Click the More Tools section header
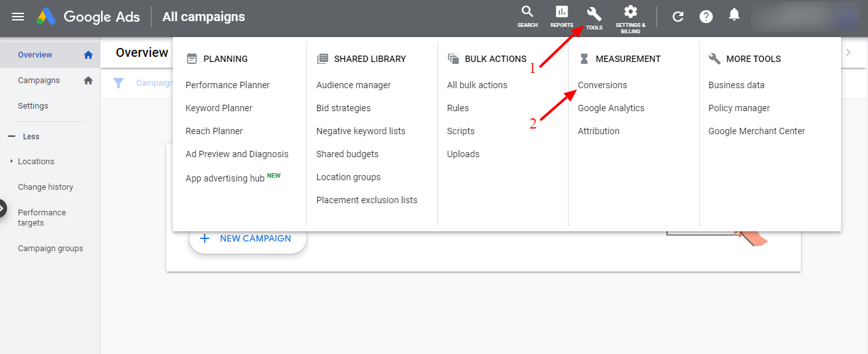 coord(745,59)
